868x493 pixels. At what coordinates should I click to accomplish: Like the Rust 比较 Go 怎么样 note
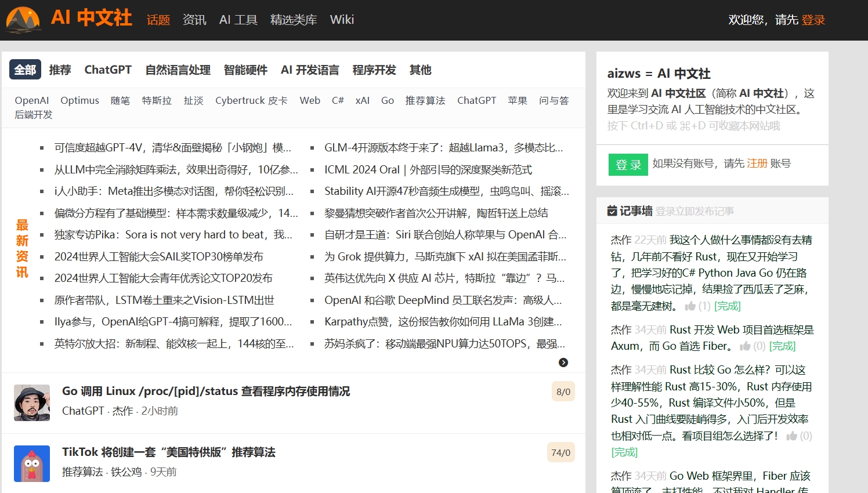[x=791, y=436]
